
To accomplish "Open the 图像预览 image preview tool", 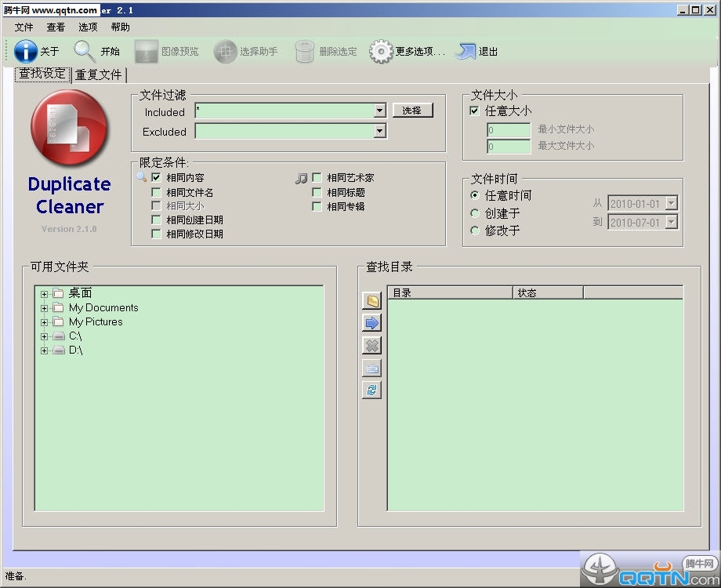I will (147, 51).
